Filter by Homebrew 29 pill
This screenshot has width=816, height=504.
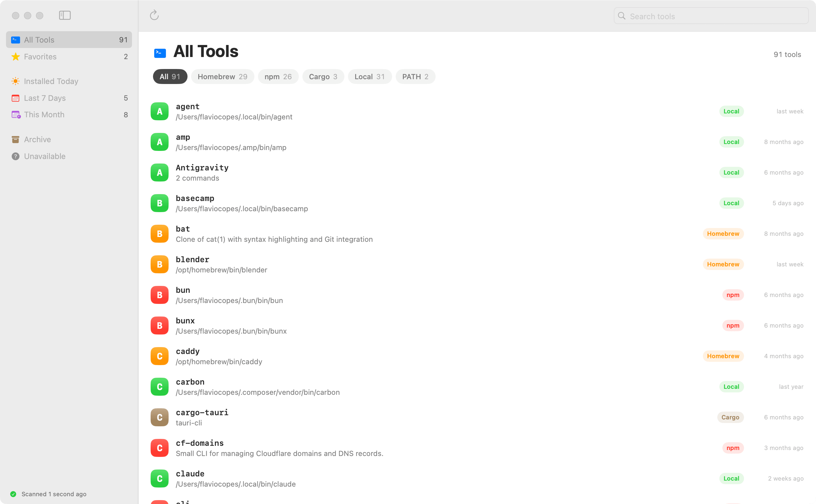[x=222, y=77]
